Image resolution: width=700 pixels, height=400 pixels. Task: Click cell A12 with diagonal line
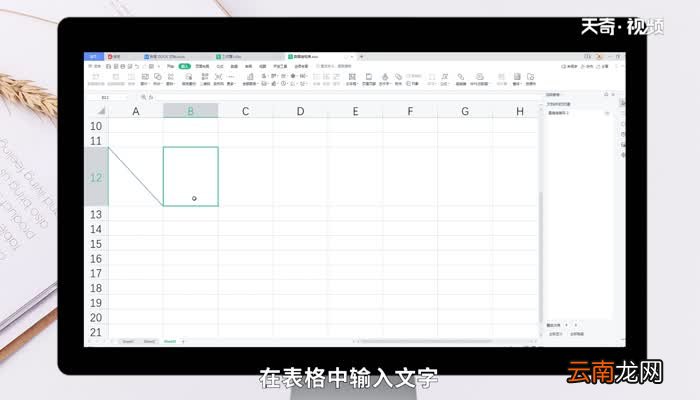click(136, 177)
